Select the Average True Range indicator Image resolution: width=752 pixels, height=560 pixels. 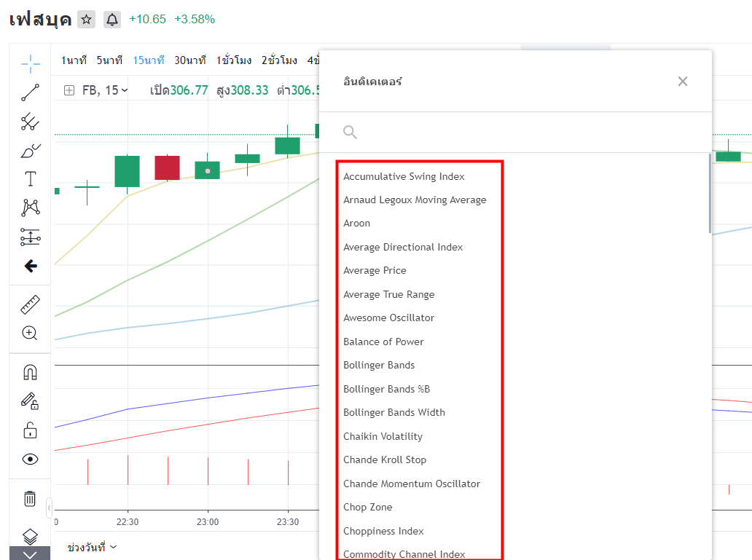click(389, 294)
